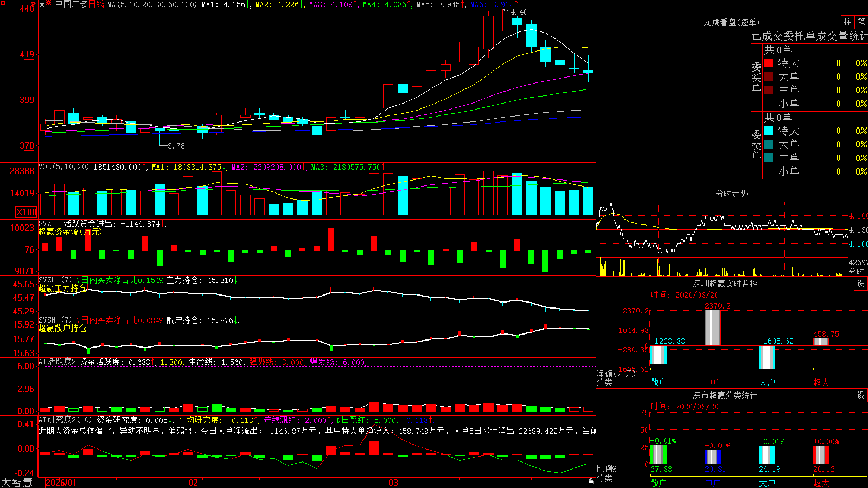Click the 超赢资金流(万元) label
The width and height of the screenshot is (868, 488).
coord(70,232)
